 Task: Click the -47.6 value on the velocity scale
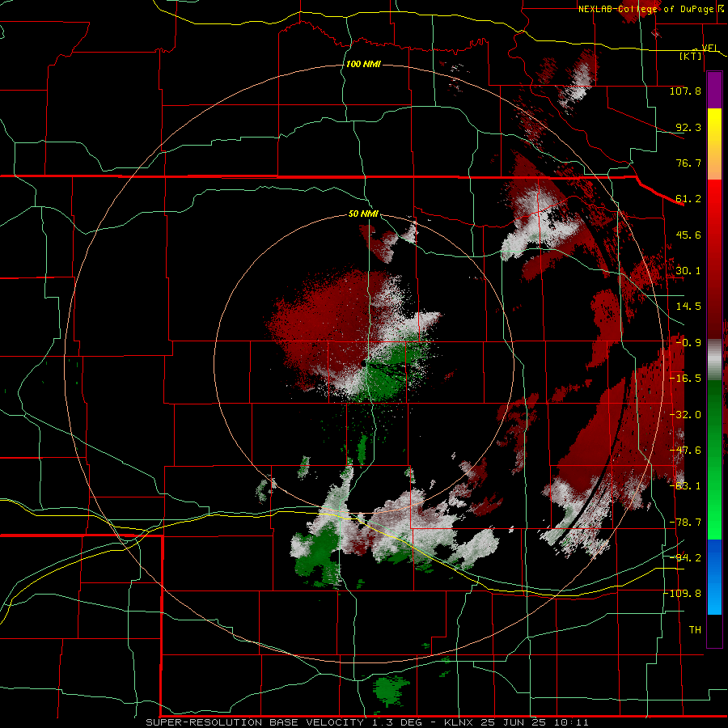pyautogui.click(x=685, y=451)
